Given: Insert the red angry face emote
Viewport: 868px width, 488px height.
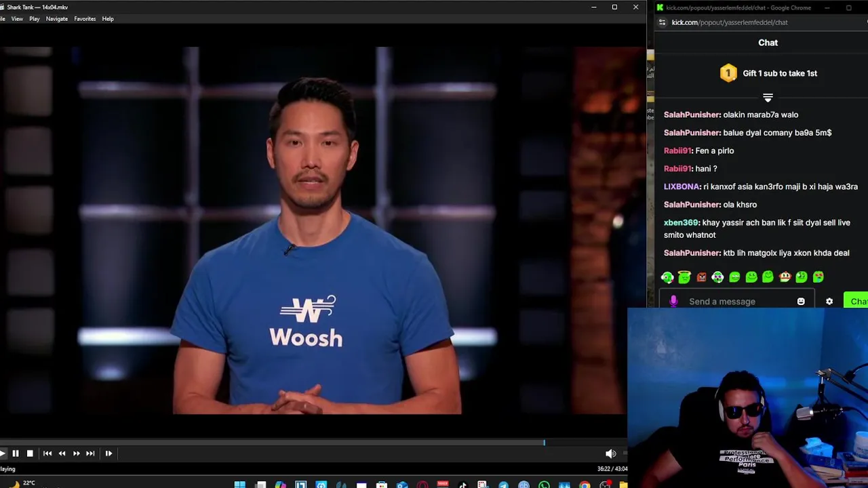Looking at the screenshot, I should coord(701,277).
